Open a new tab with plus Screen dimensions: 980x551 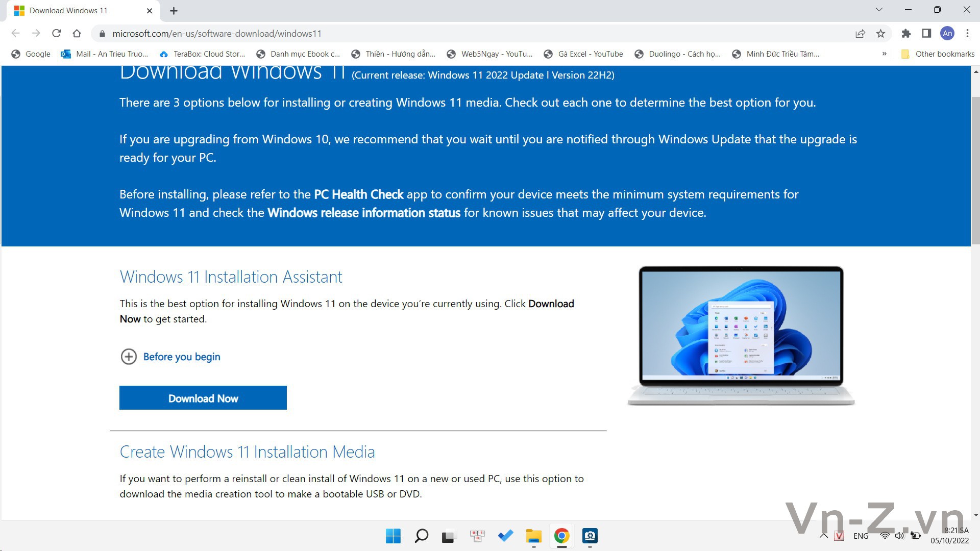tap(174, 11)
